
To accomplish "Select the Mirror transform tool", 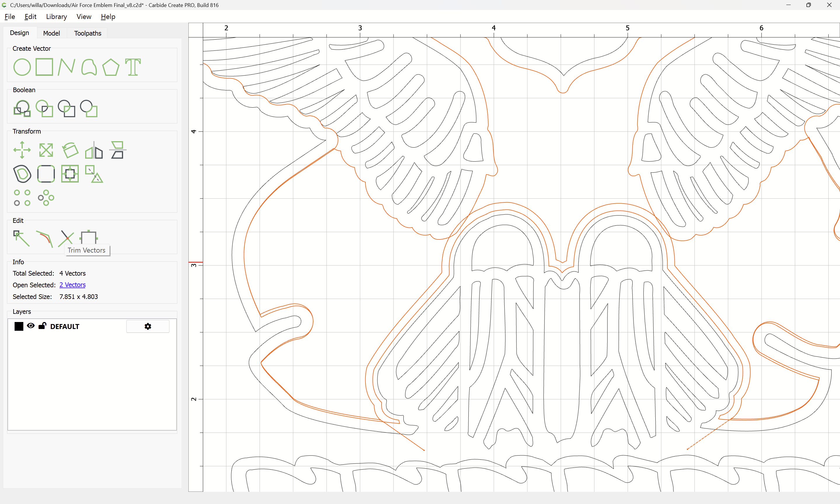I will pos(94,150).
